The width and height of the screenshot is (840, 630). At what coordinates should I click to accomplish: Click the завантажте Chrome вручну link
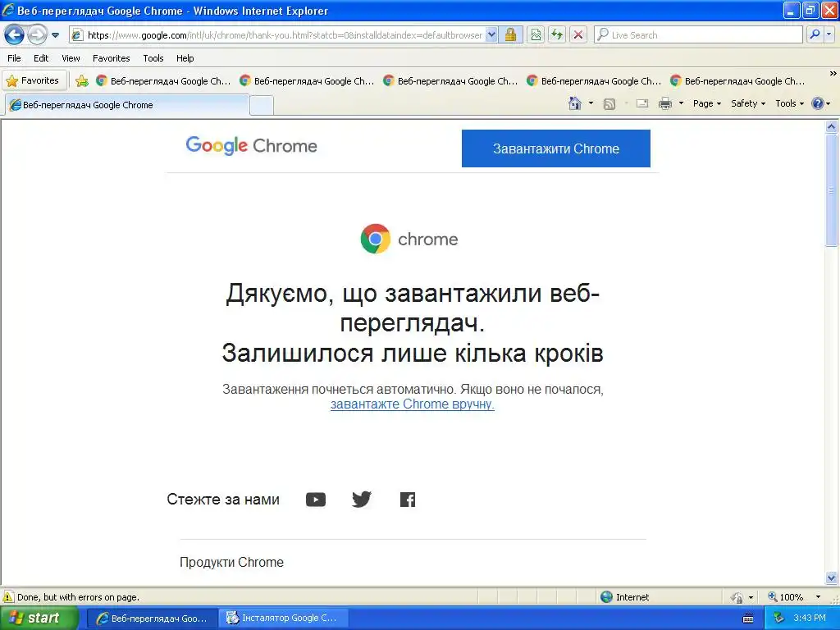(412, 404)
